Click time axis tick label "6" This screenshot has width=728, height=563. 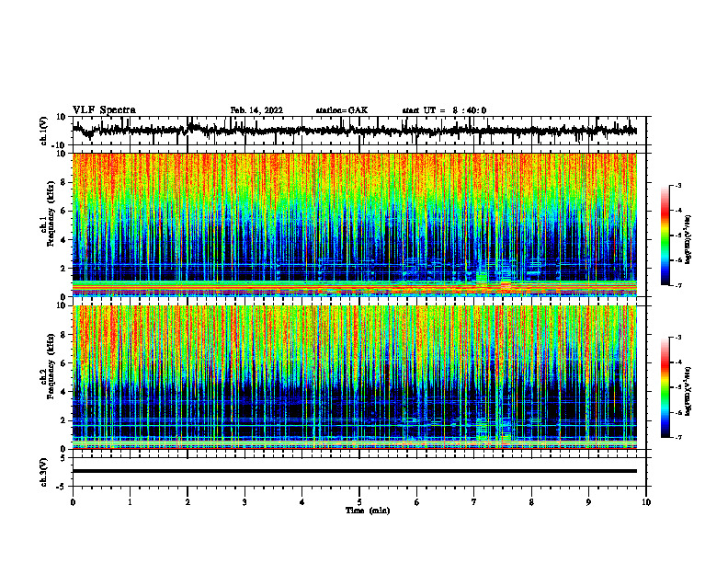pos(417,502)
